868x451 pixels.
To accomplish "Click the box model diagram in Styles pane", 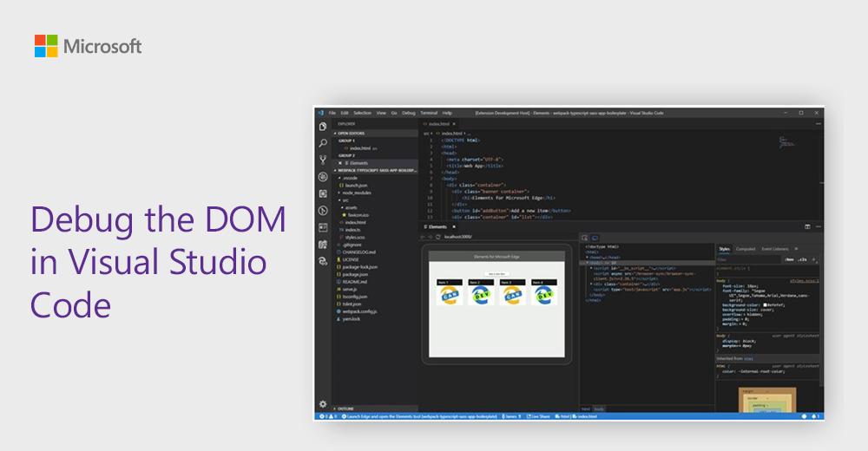I will point(767,400).
